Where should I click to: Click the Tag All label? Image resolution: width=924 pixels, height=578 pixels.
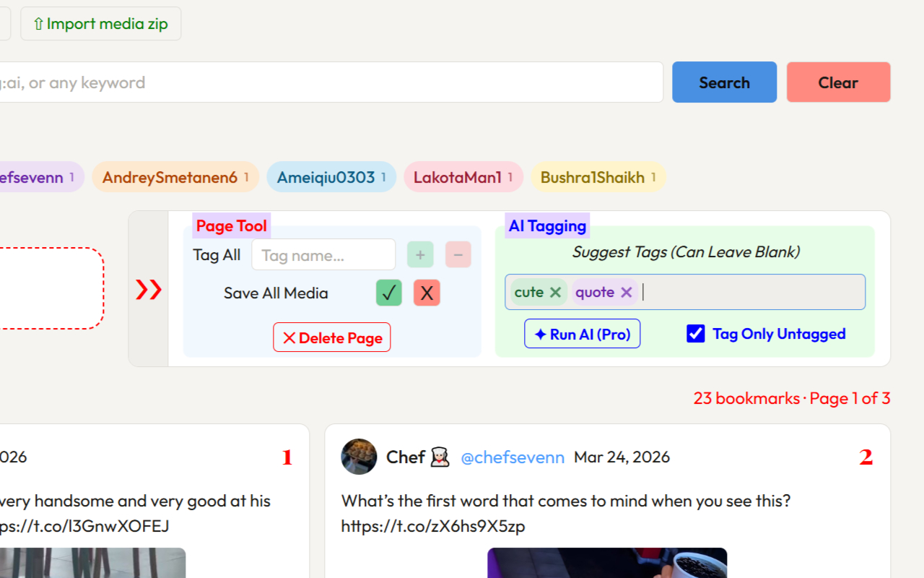pos(217,255)
